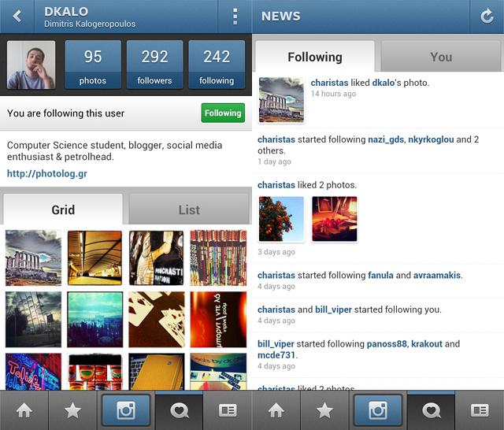The width and height of the screenshot is (504, 430).
Task: Switch to the List view tab
Action: point(189,209)
